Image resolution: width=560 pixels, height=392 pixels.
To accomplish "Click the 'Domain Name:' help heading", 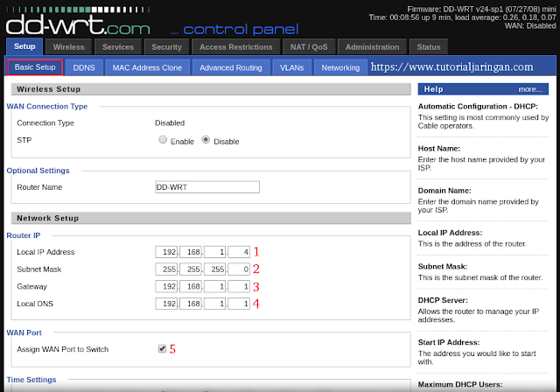I will [x=444, y=191].
